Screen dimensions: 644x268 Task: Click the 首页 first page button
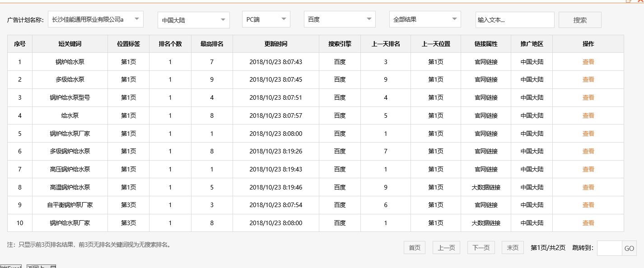[414, 247]
